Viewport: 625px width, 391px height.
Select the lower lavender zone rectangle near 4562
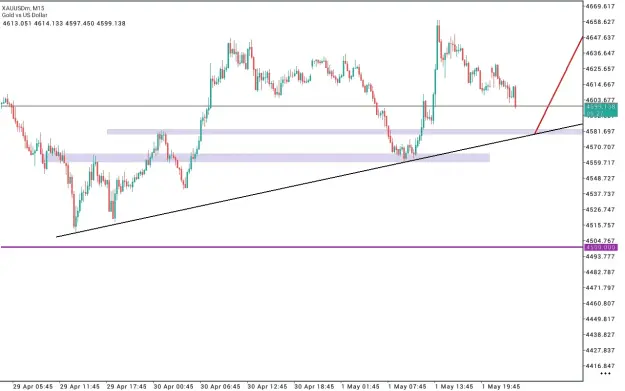[x=268, y=158]
